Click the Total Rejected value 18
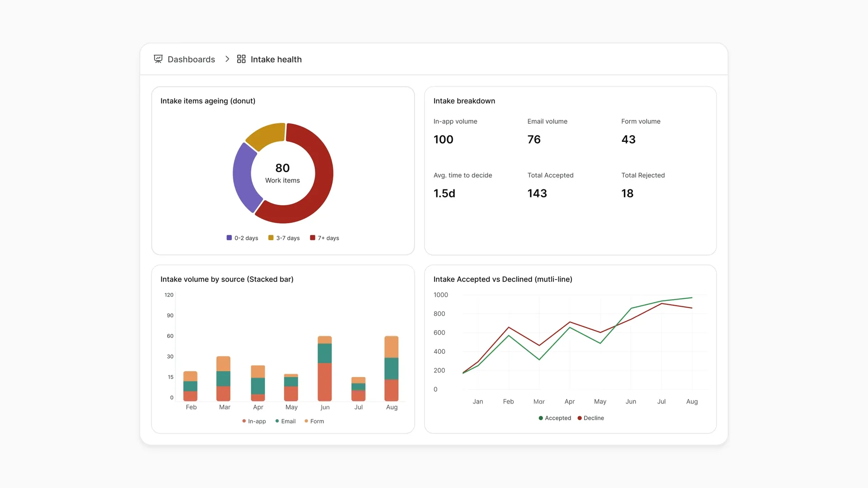Screen dimensions: 868x488 coord(627,193)
